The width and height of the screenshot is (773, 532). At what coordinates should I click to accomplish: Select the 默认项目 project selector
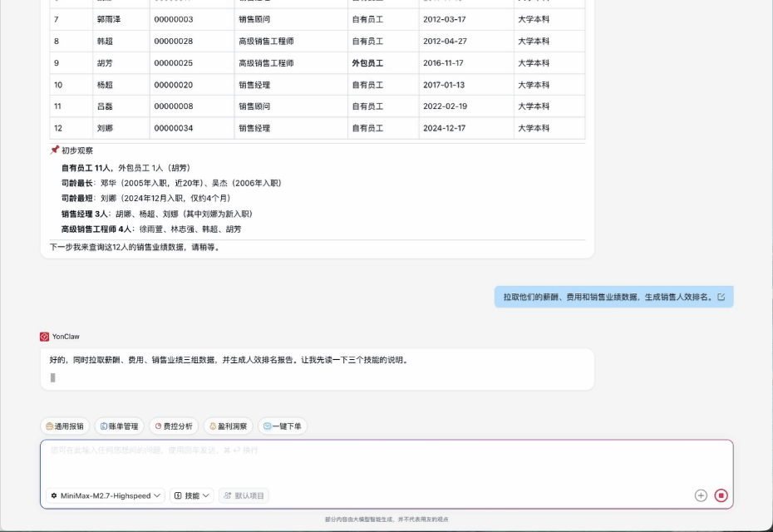[244, 495]
